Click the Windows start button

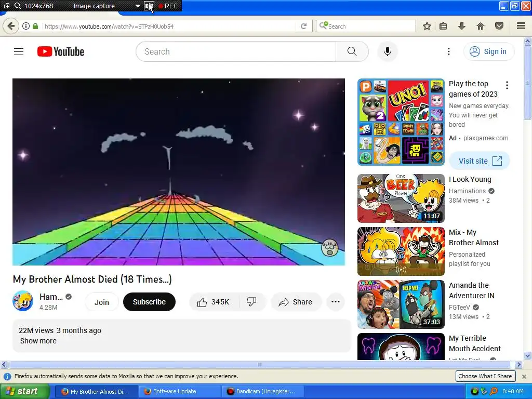[24, 392]
